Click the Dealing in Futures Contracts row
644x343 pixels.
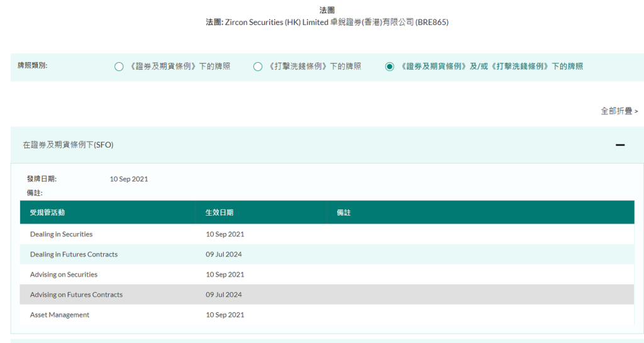click(x=327, y=254)
